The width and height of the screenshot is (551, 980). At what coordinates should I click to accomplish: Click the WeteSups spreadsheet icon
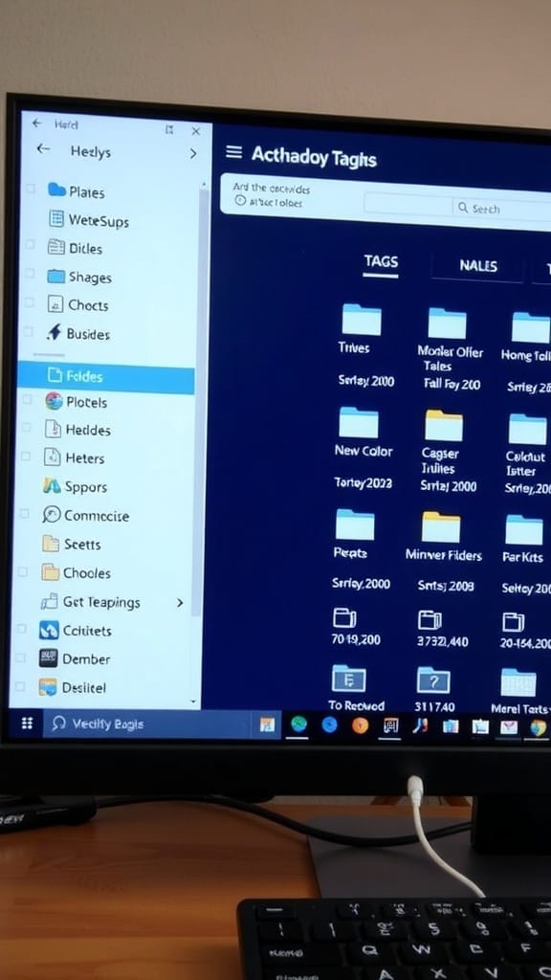point(56,218)
